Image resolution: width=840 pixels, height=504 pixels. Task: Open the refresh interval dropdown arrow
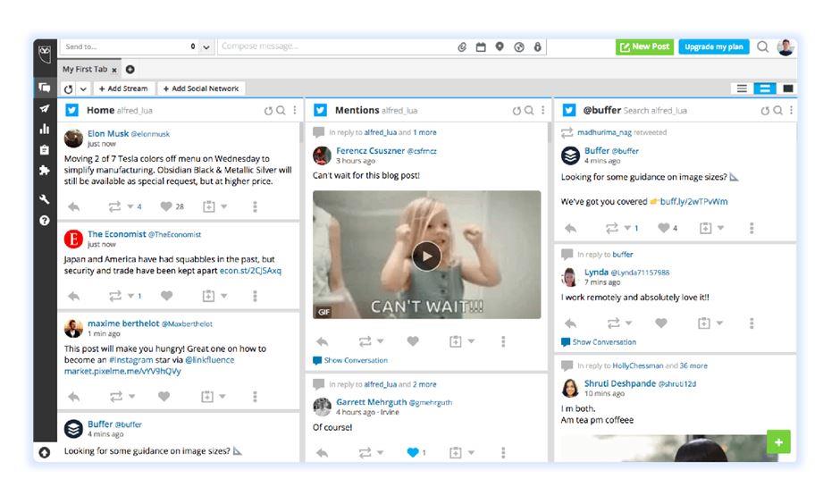coord(84,89)
